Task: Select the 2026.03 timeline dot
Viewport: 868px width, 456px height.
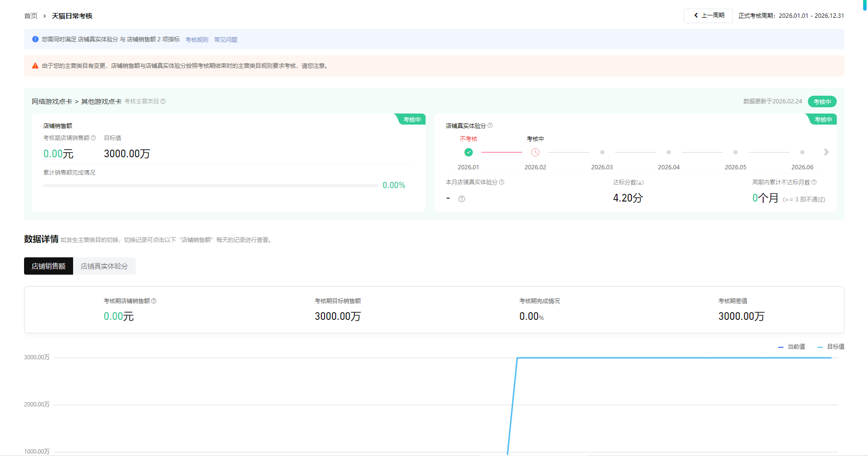Action: [x=602, y=152]
